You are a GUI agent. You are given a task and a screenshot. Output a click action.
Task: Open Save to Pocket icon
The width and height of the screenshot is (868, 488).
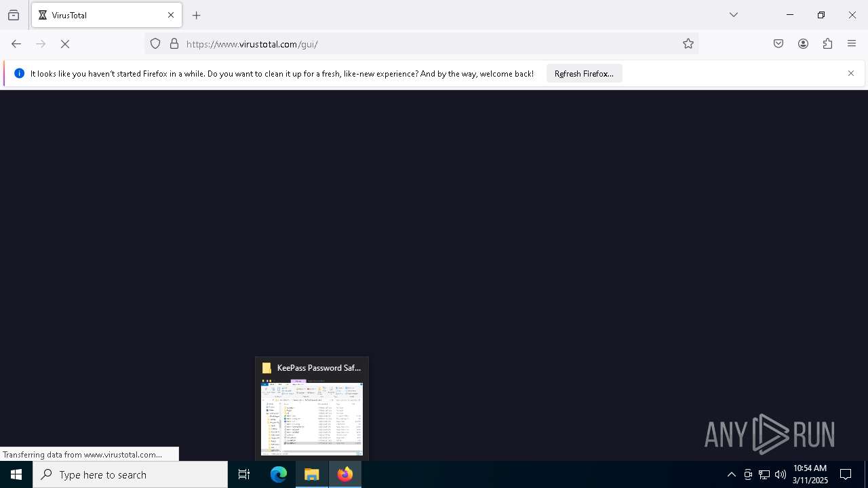(778, 44)
